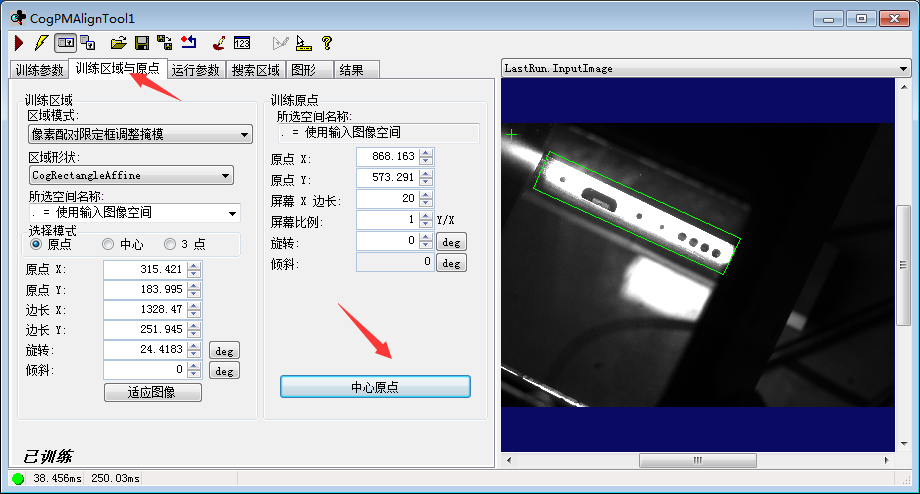Click the floppy disk save icon
Image resolution: width=920 pixels, height=494 pixels.
click(142, 43)
